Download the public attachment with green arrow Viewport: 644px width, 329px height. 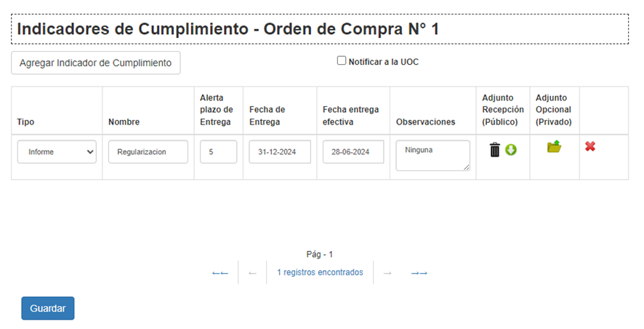pos(511,150)
